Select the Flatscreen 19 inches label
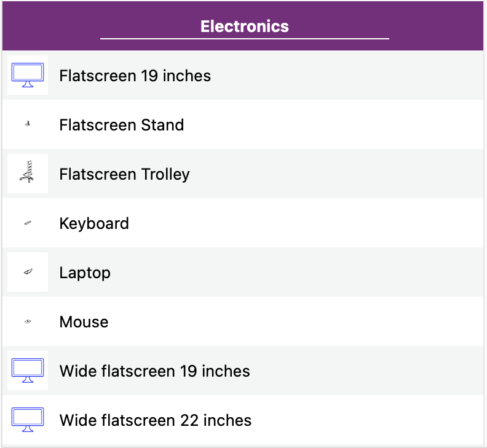487x448 pixels. (x=135, y=76)
